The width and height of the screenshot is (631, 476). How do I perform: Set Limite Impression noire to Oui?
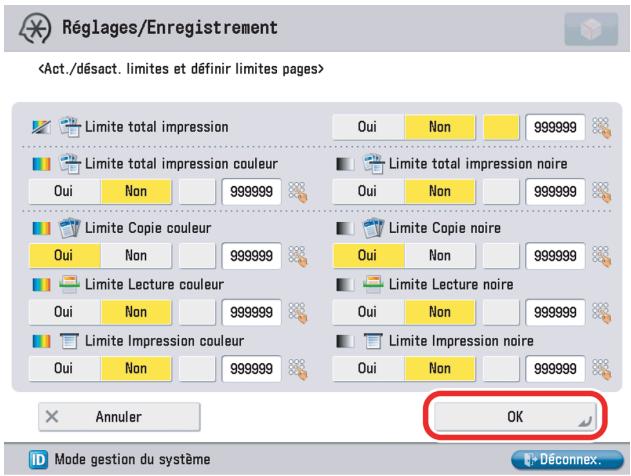click(x=367, y=369)
